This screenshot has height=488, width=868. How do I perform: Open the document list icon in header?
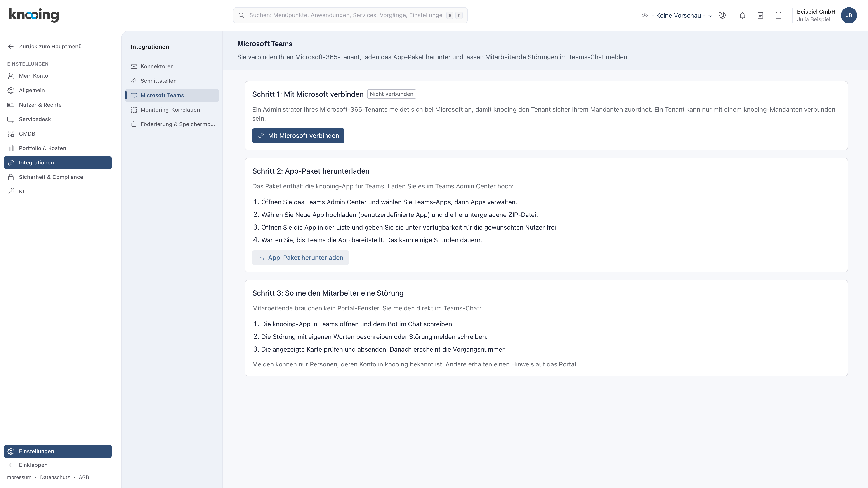(760, 15)
